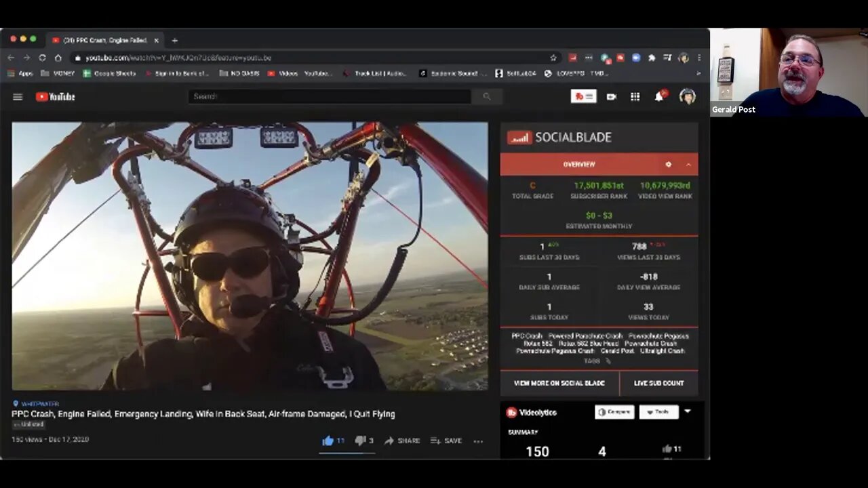The height and width of the screenshot is (488, 868).
Task: Click the Chrome address bar URL
Action: 178,58
